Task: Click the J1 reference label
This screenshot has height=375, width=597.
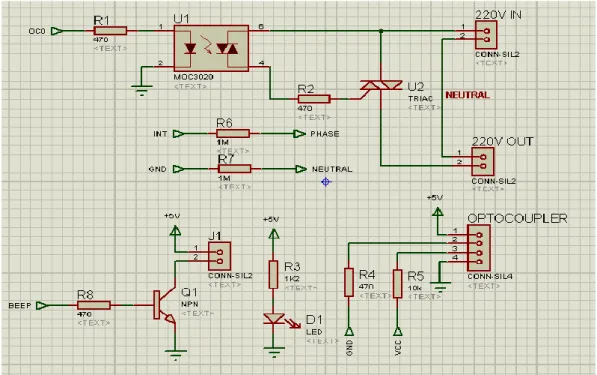Action: click(x=215, y=236)
